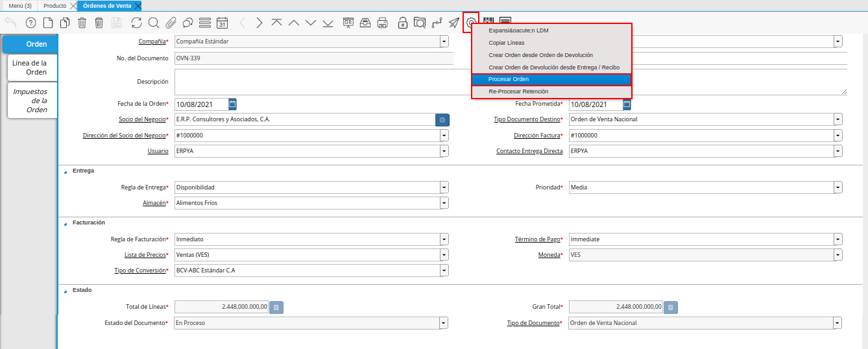Click the Refresh toolbar icon
Image resolution: width=868 pixels, height=349 pixels.
click(x=136, y=23)
